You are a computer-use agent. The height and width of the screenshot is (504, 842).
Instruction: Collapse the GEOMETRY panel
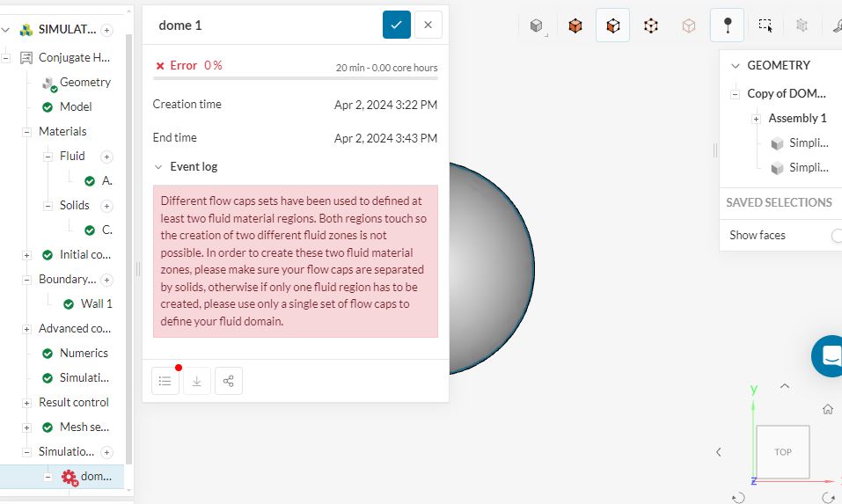click(736, 65)
